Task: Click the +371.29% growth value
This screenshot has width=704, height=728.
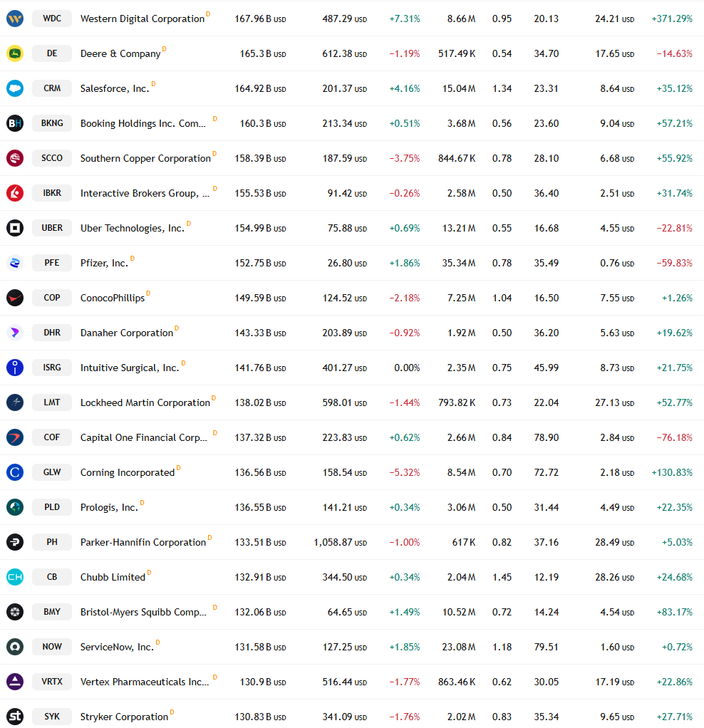Action: click(x=672, y=19)
